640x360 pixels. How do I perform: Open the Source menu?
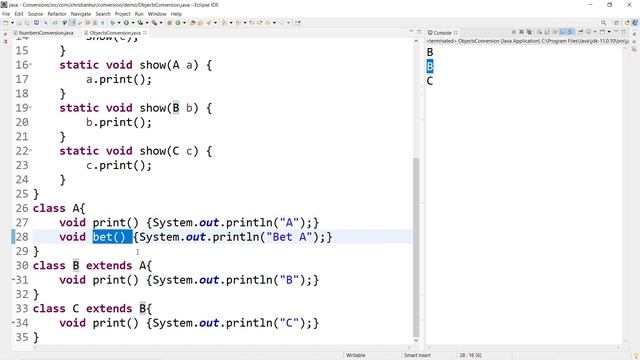[x=35, y=14]
